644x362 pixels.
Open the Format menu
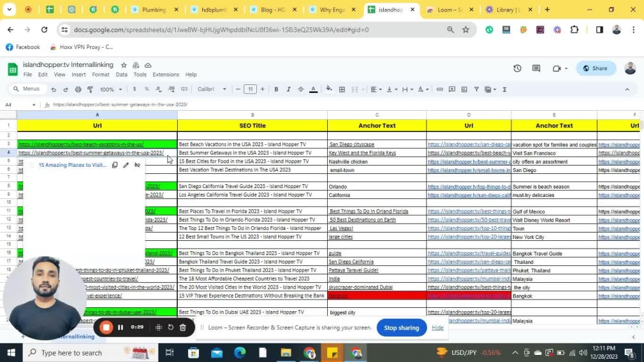(100, 75)
